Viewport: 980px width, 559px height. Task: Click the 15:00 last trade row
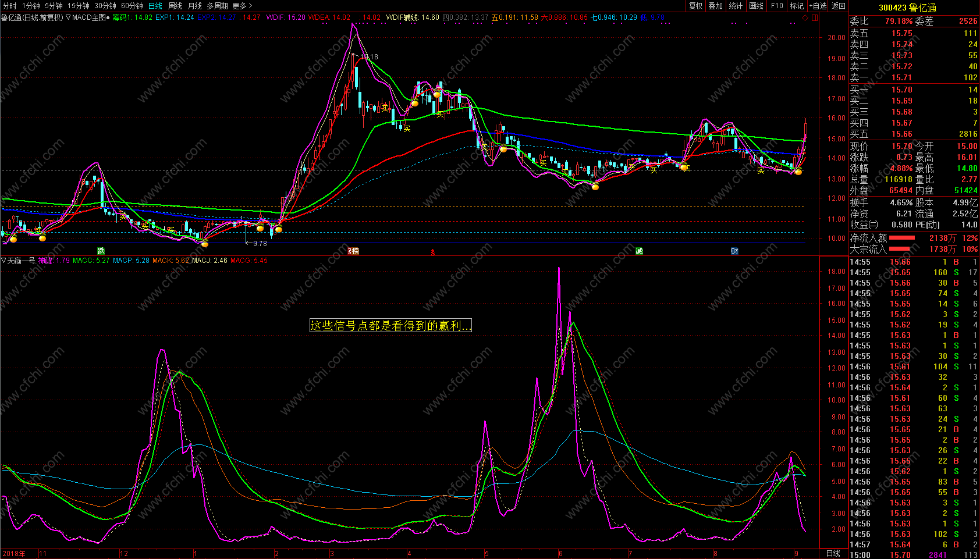coord(914,555)
